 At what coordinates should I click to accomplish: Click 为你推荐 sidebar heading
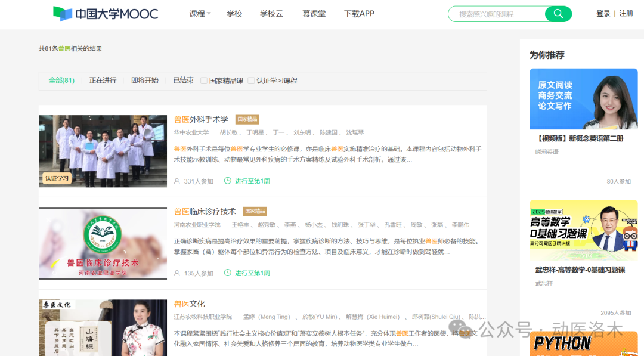click(547, 55)
